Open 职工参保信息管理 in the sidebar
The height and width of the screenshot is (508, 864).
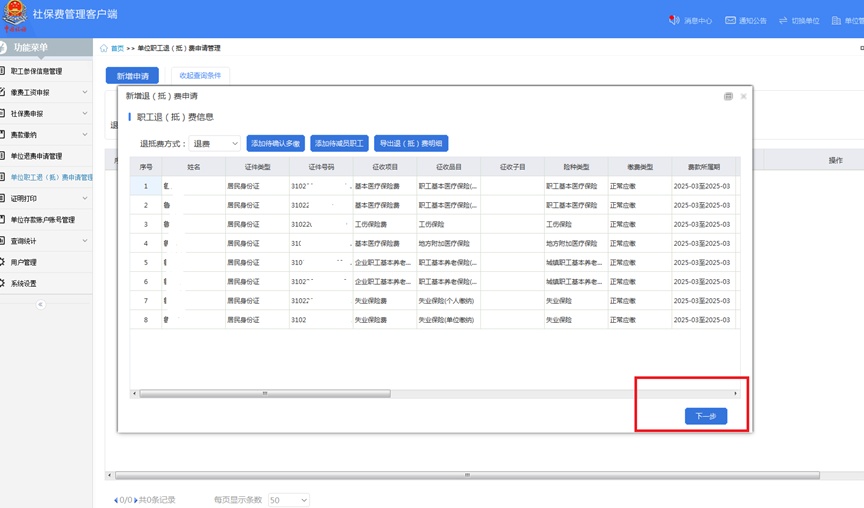click(36, 71)
